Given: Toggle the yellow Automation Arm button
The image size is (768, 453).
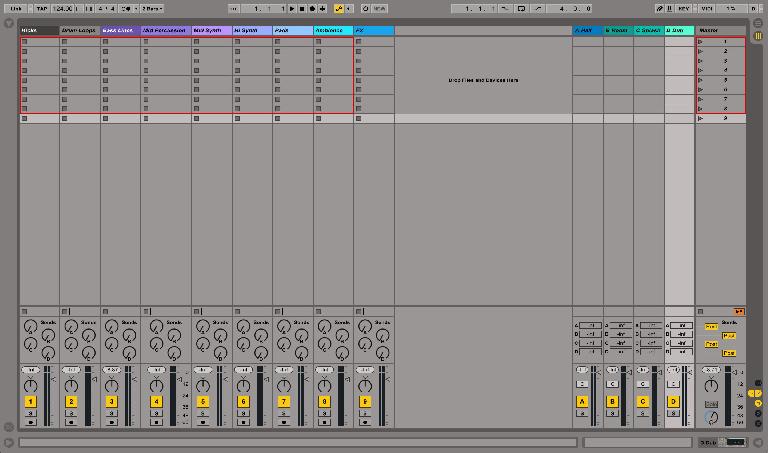Looking at the screenshot, I should pyautogui.click(x=338, y=8).
